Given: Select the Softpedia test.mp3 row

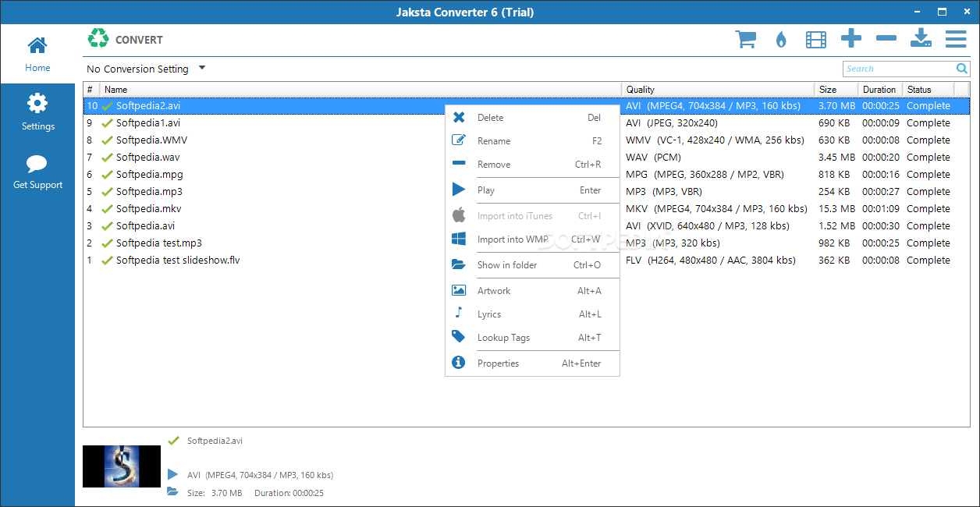Looking at the screenshot, I should [527, 243].
